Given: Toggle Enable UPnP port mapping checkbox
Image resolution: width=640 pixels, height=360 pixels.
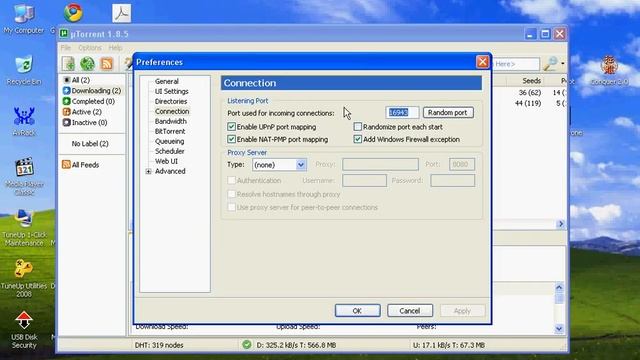Looking at the screenshot, I should point(231,127).
